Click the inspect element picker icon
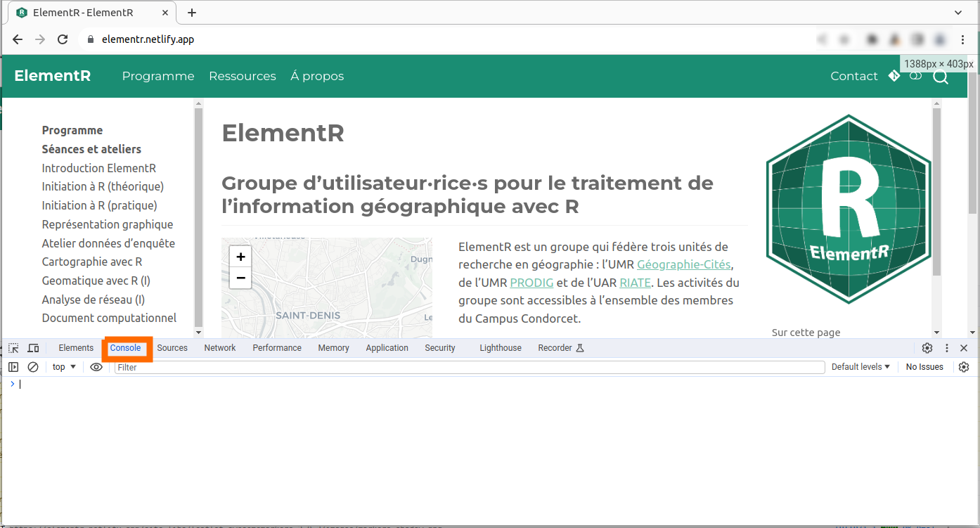 pyautogui.click(x=13, y=348)
